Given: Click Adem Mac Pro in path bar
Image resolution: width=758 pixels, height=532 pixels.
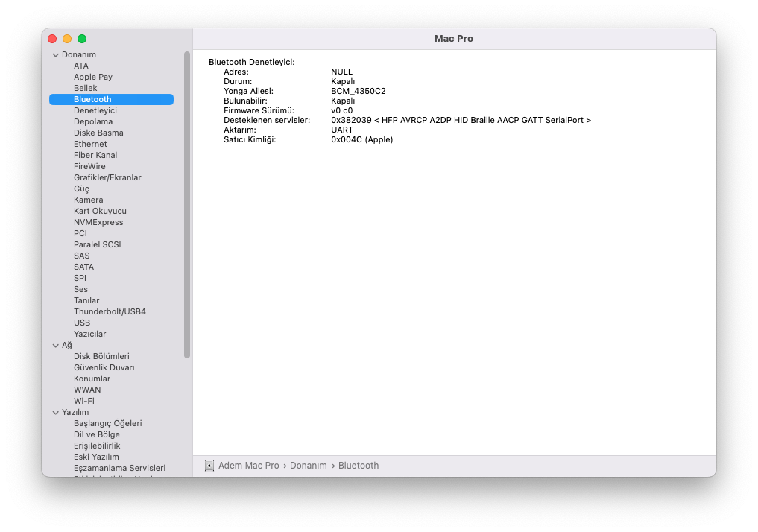Looking at the screenshot, I should click(248, 466).
